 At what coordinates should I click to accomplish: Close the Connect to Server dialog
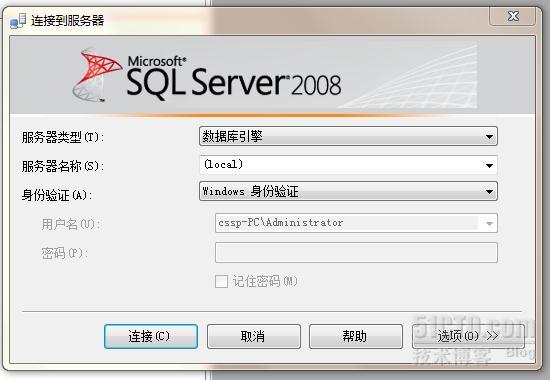(512, 16)
